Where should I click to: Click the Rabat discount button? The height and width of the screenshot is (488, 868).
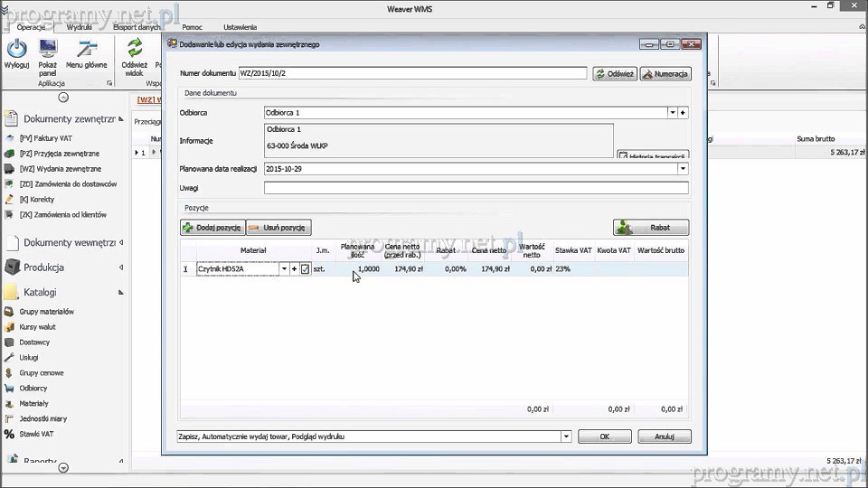tap(650, 228)
